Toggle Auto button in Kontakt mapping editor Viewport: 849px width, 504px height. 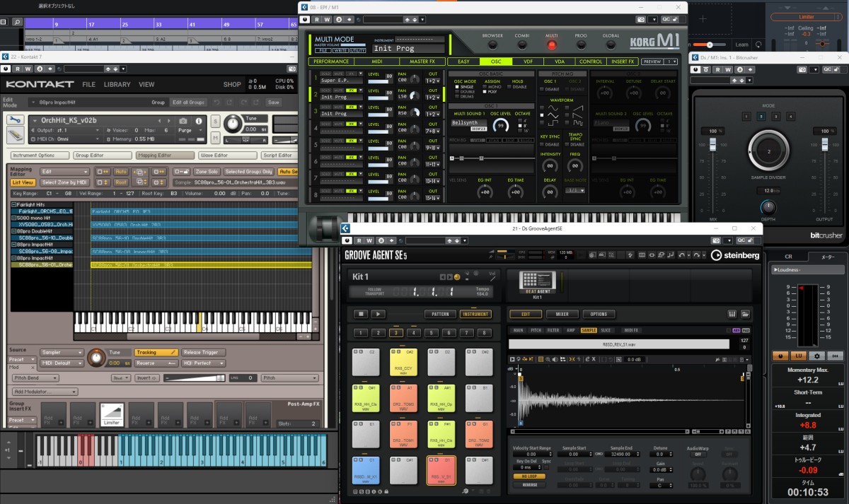(x=121, y=172)
